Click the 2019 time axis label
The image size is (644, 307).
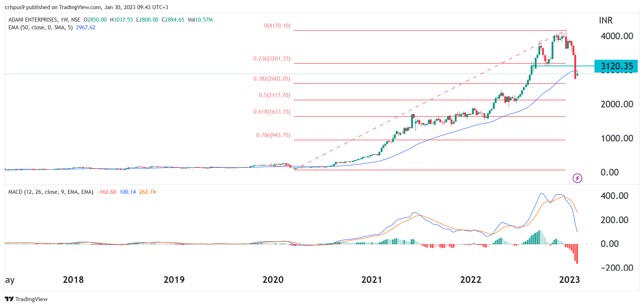click(174, 280)
